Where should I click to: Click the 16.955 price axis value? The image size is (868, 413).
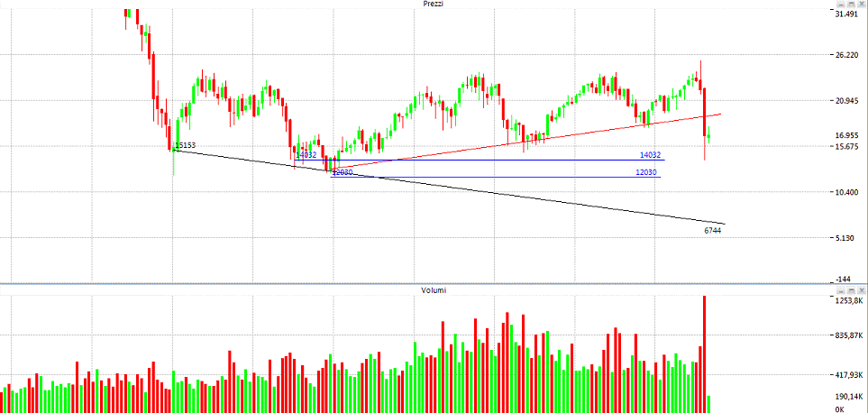(x=846, y=135)
